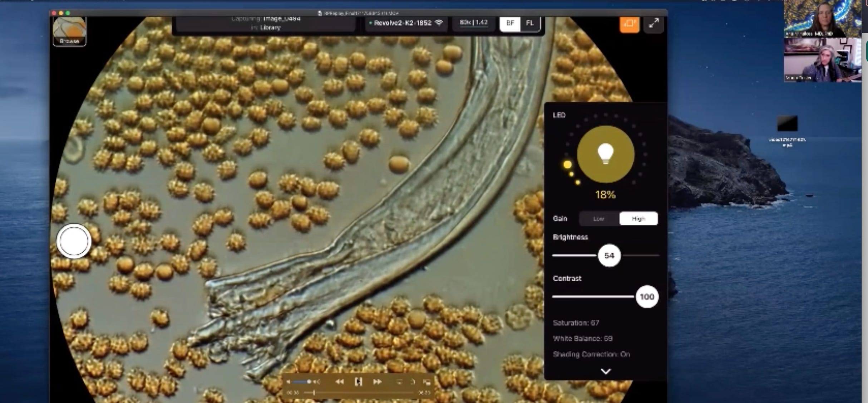Click the Contrast slider handle showing 100
868x403 pixels.
tap(647, 297)
